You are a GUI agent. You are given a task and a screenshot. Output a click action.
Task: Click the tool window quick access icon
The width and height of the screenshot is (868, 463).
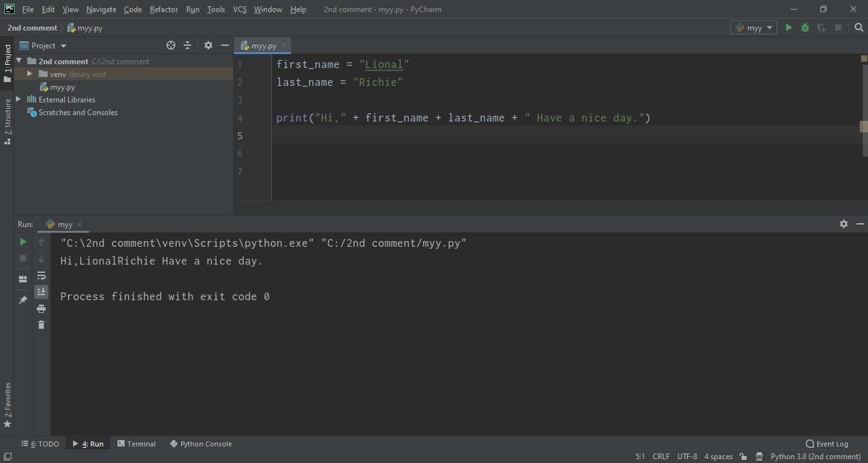(x=7, y=457)
